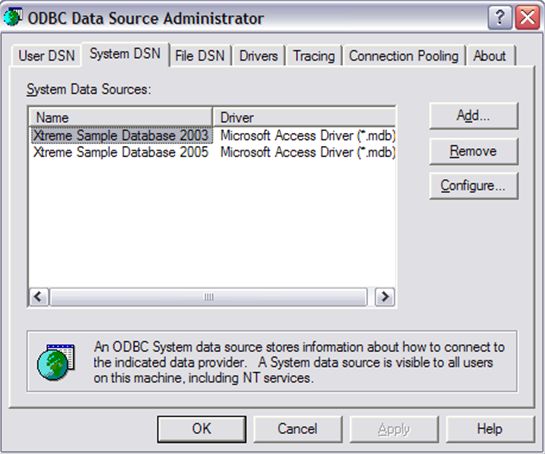Show the About tab

pyautogui.click(x=490, y=56)
